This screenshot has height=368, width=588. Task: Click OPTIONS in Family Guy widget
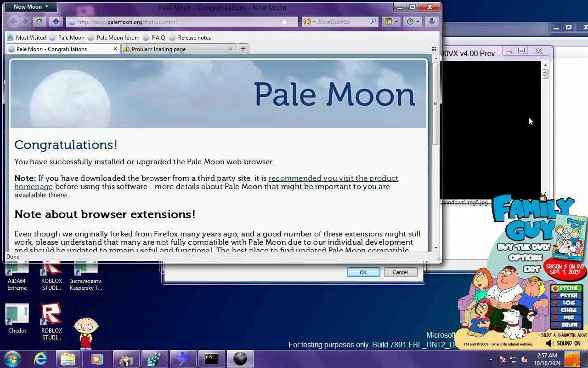coord(526,258)
